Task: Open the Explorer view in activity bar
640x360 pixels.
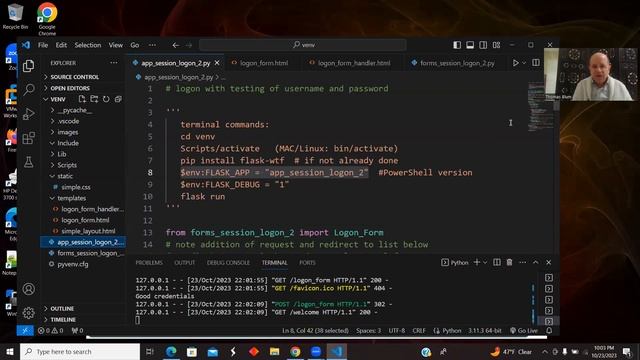Action: click(29, 66)
